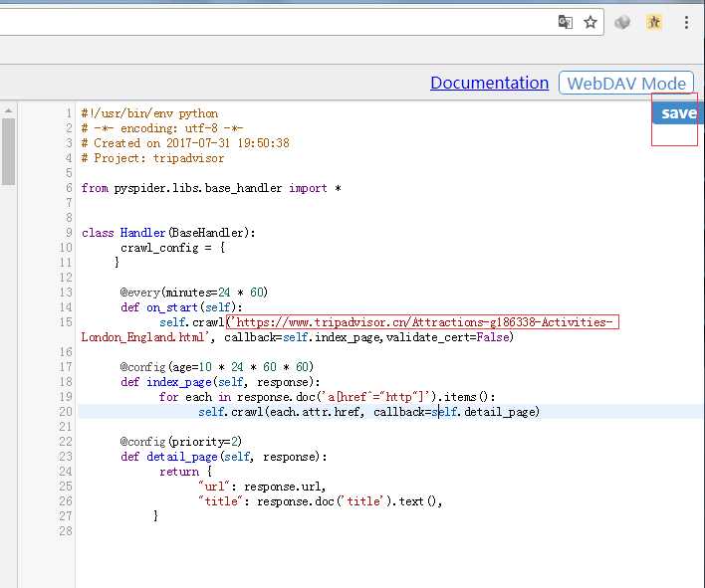Click 'callback=self.detail_page' on line 20
This screenshot has width=705, height=588.
click(x=456, y=412)
